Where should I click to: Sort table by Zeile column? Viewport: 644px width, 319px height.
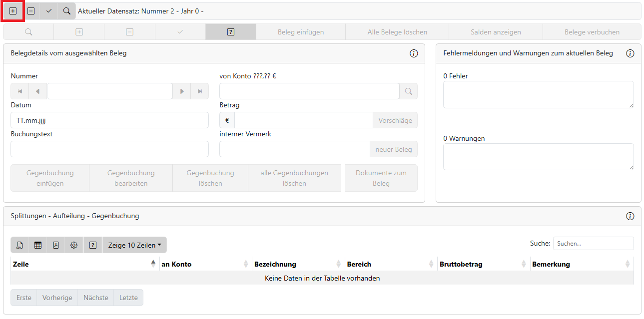pos(84,264)
